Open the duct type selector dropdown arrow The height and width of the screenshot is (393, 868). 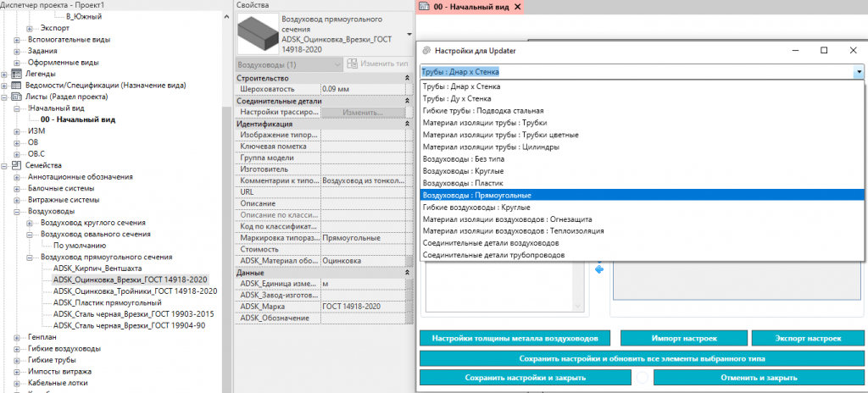[409, 35]
